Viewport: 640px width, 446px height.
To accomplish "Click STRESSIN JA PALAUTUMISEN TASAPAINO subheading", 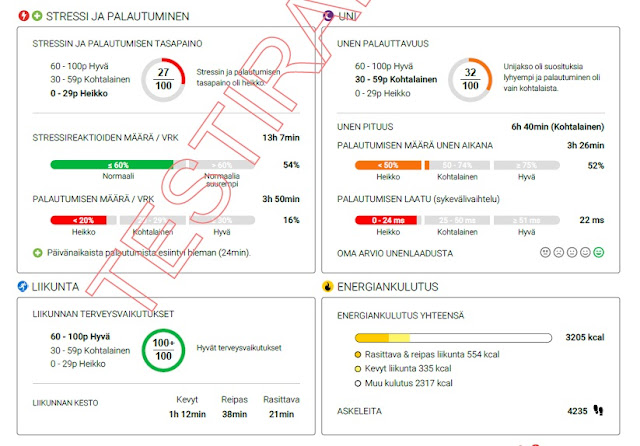I will pos(118,44).
